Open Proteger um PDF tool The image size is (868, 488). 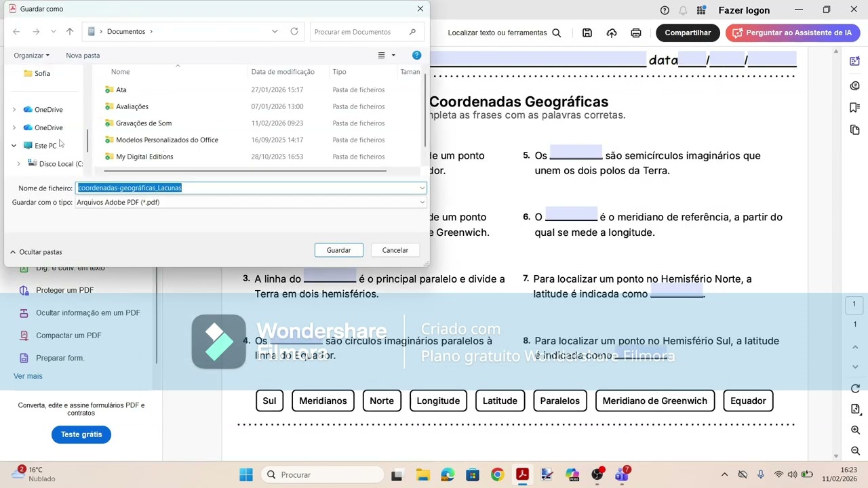[x=64, y=290]
